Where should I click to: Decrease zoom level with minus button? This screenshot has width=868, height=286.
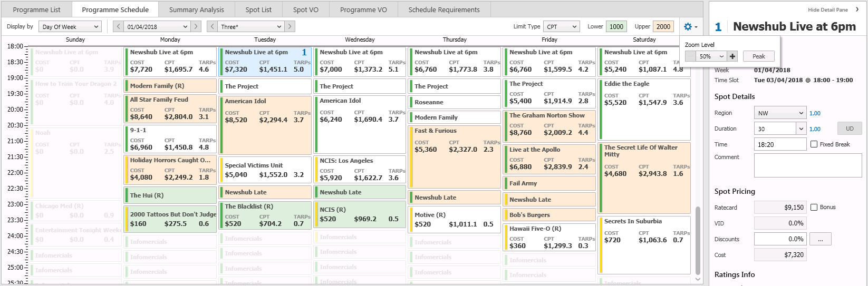[x=690, y=56]
